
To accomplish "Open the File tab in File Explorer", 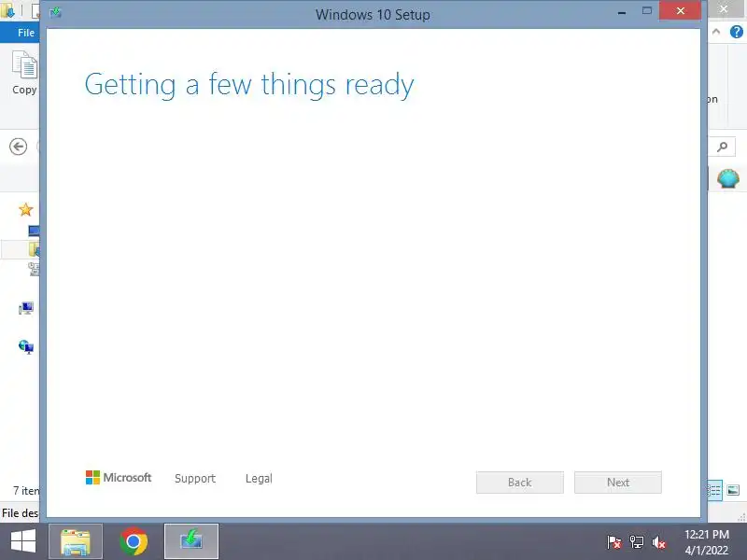I will 26,33.
